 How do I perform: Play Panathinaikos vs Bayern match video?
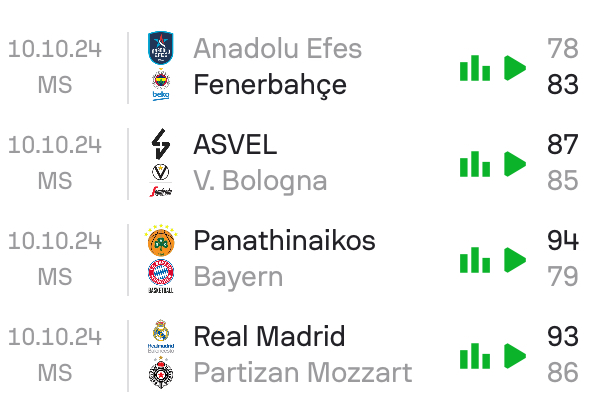pos(515,260)
